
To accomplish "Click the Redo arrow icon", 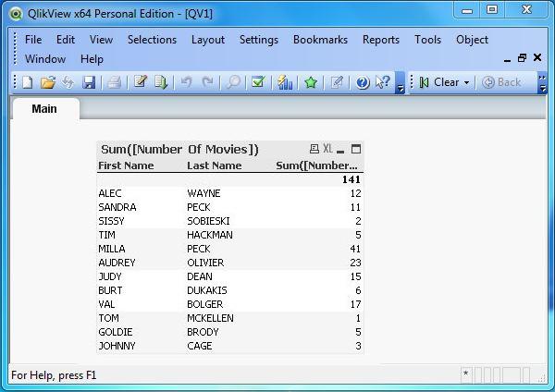I will [x=208, y=82].
